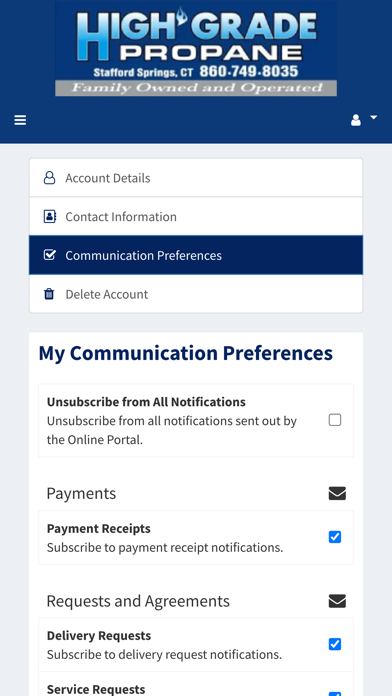Click the Payment Receipts label text

[99, 528]
